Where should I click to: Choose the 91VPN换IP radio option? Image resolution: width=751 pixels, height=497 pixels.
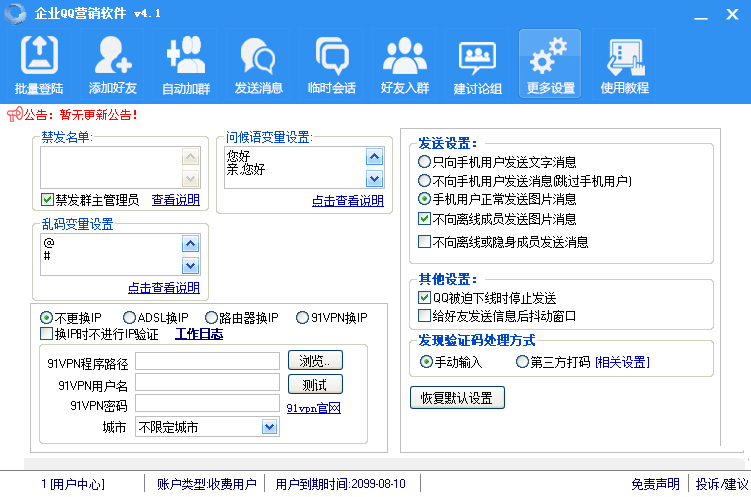[x=302, y=317]
